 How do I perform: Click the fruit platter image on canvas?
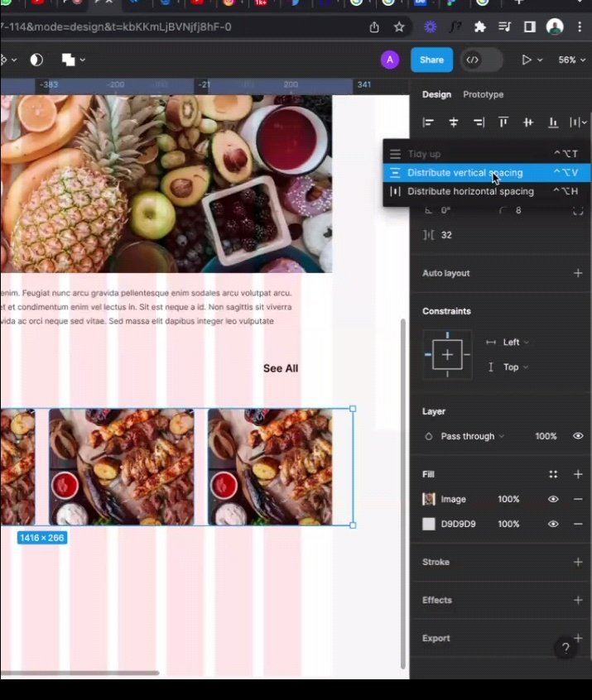166,184
